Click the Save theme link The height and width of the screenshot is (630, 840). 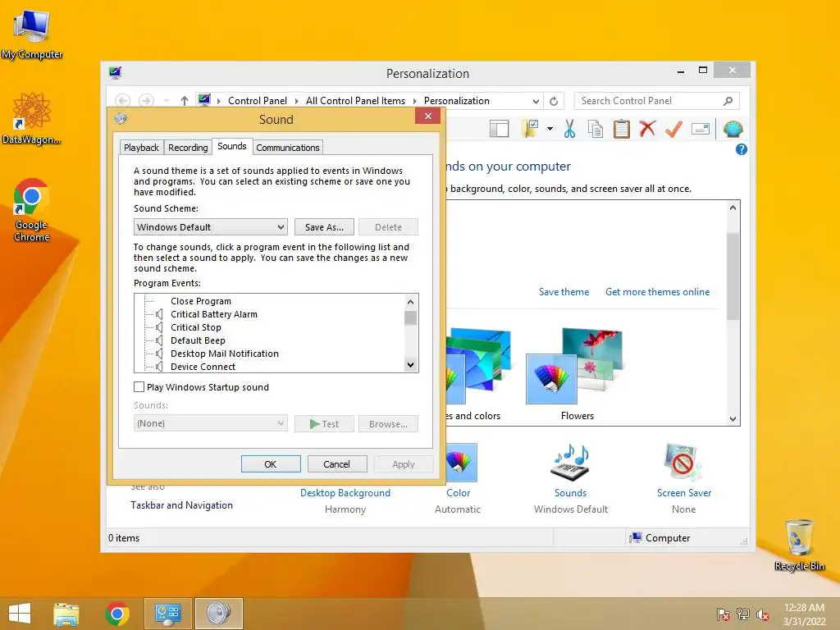pos(564,292)
